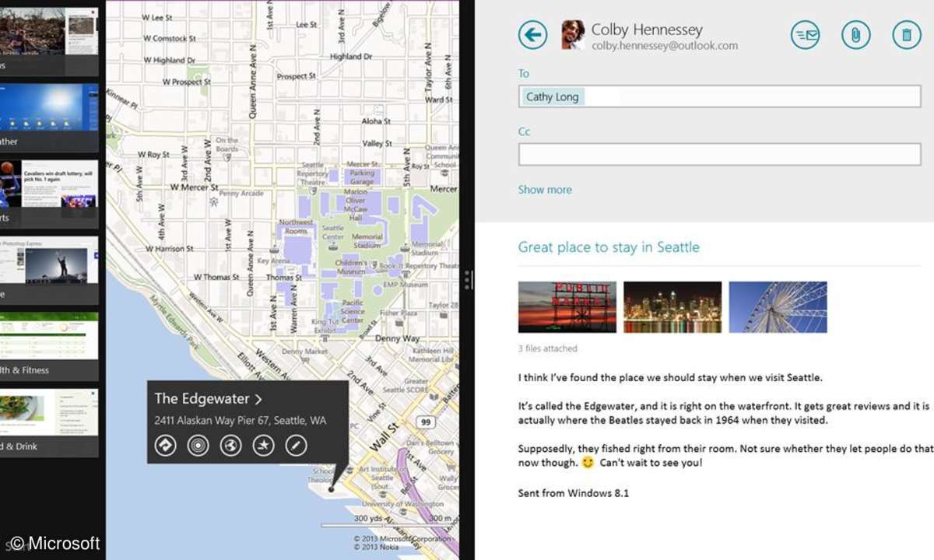Send the email with the send icon

pyautogui.click(x=806, y=35)
